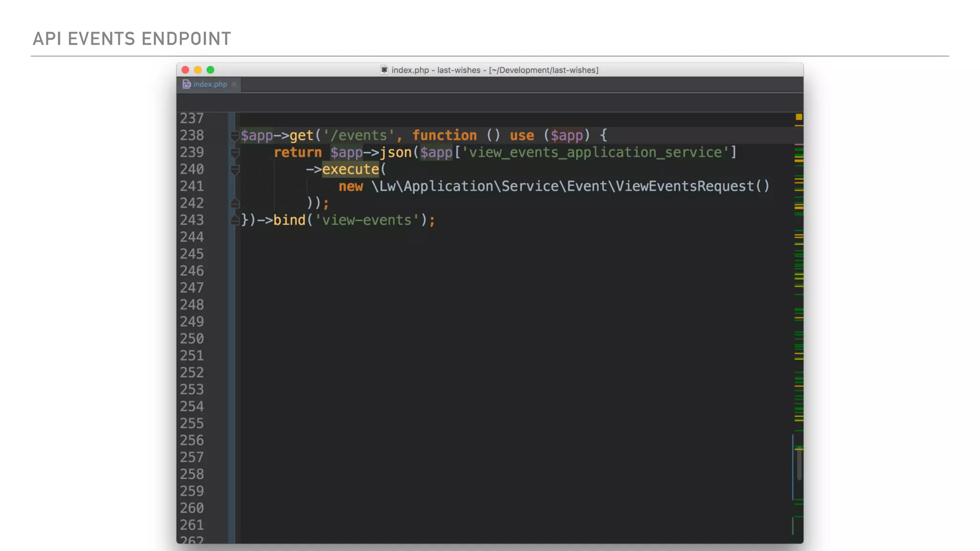Click 'view_events_application_service' string
This screenshot has width=980, height=551.
(595, 153)
